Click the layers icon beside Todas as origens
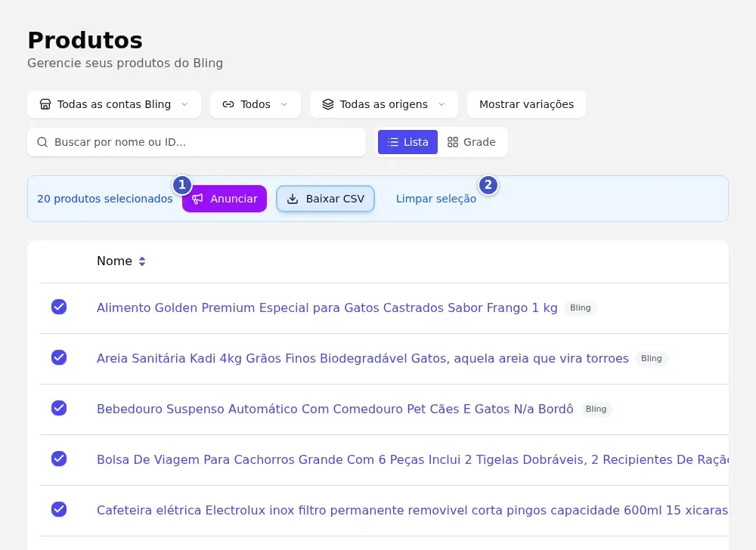This screenshot has width=756, height=550. coord(328,104)
